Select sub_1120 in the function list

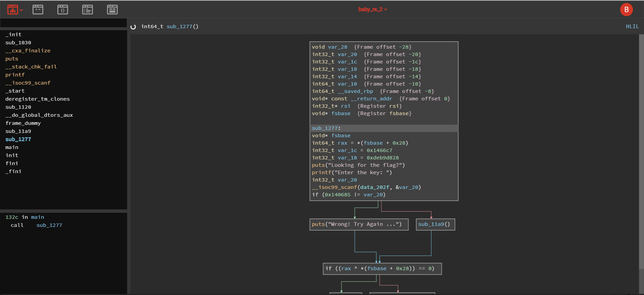18,107
